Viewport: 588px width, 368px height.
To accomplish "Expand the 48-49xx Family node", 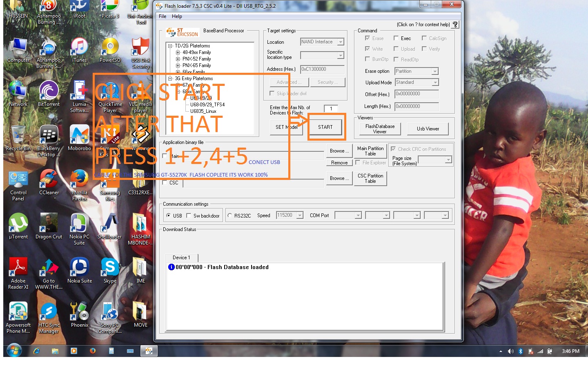I will point(178,52).
